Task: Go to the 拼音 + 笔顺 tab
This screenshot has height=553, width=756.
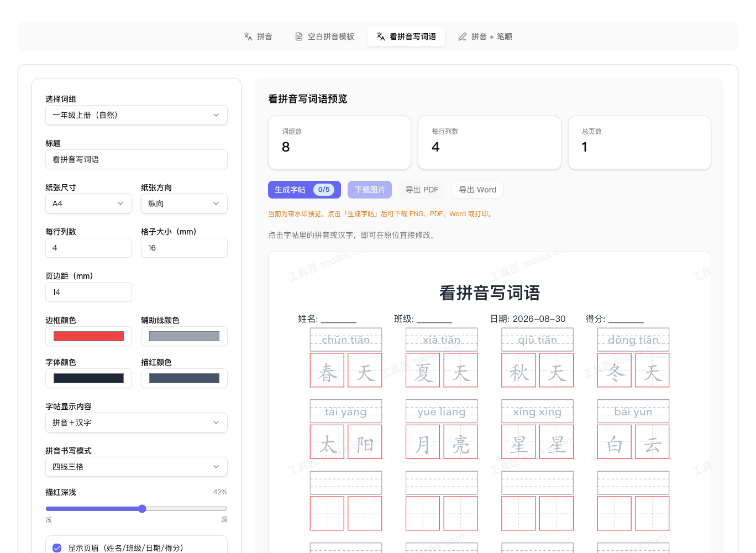Action: pos(485,36)
